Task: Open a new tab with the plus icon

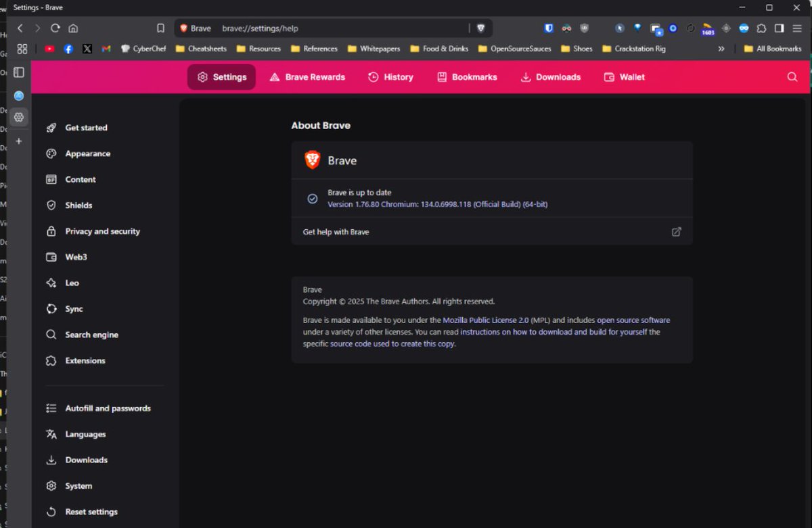Action: click(x=18, y=141)
